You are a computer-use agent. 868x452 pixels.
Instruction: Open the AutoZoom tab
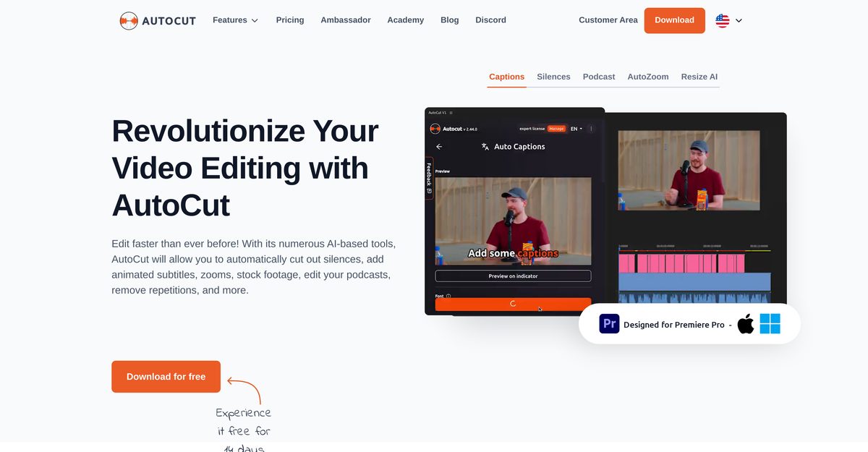tap(648, 77)
